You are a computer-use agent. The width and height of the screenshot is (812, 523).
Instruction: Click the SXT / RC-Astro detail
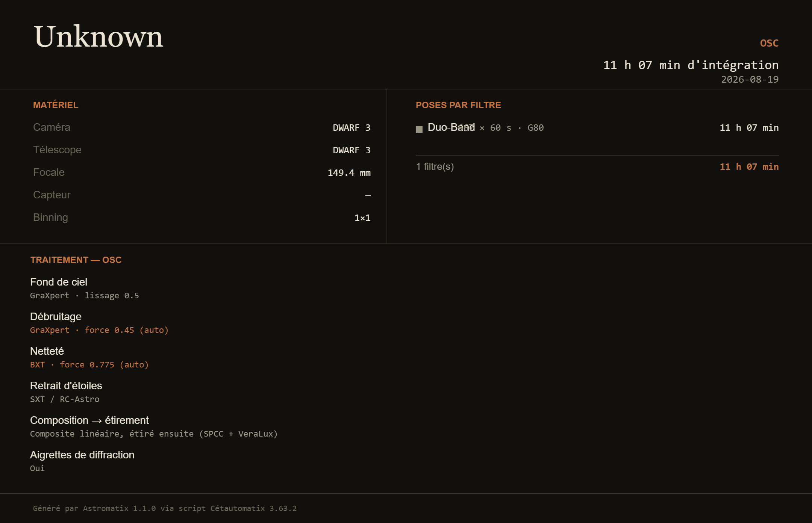pos(65,399)
